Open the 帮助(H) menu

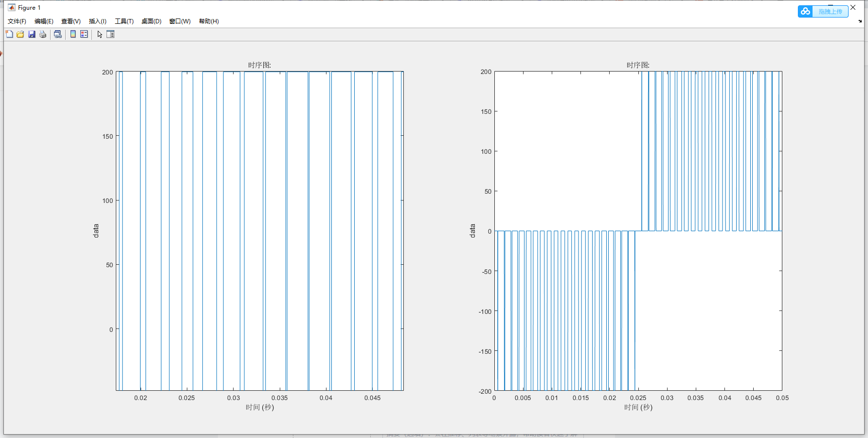click(x=209, y=21)
